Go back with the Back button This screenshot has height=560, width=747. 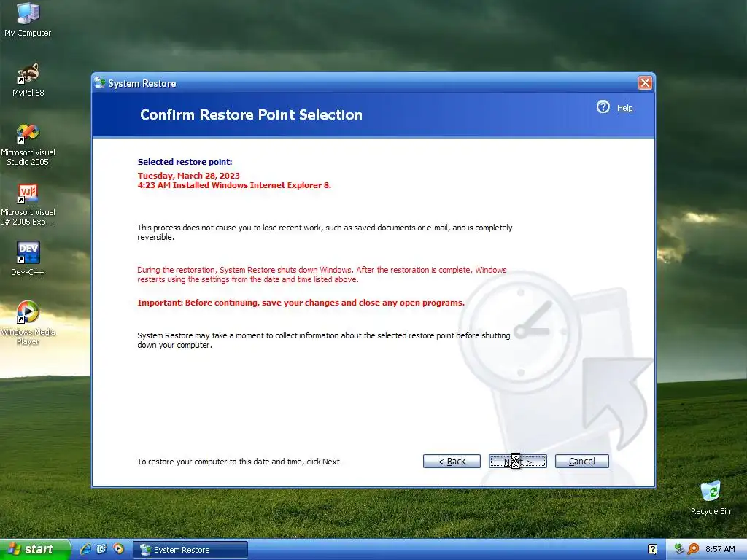(452, 461)
